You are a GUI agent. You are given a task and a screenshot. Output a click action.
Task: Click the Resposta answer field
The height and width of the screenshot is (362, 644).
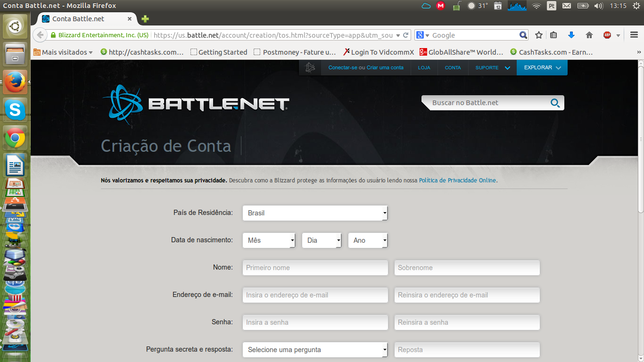coord(467,350)
